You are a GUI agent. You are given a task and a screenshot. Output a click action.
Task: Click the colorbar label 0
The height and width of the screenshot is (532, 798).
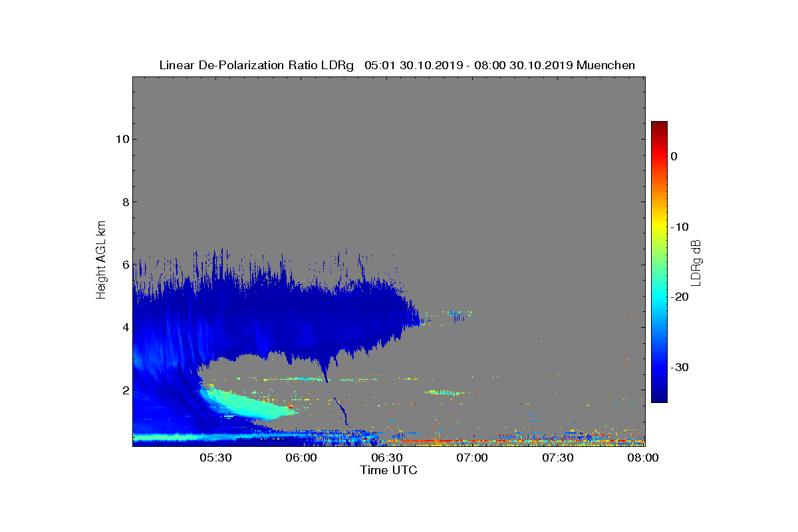pos(674,156)
